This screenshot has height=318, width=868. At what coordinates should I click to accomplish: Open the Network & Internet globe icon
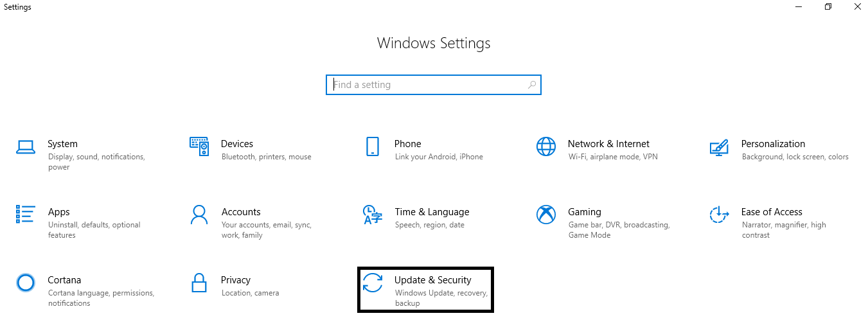point(546,146)
